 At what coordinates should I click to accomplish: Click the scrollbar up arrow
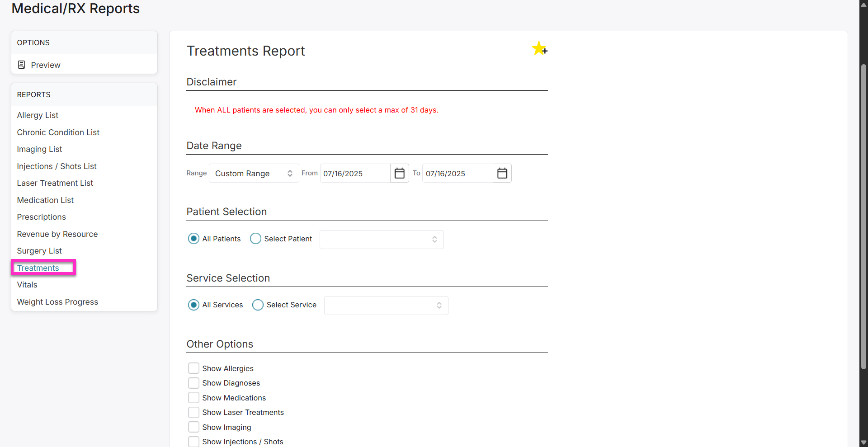863,5
